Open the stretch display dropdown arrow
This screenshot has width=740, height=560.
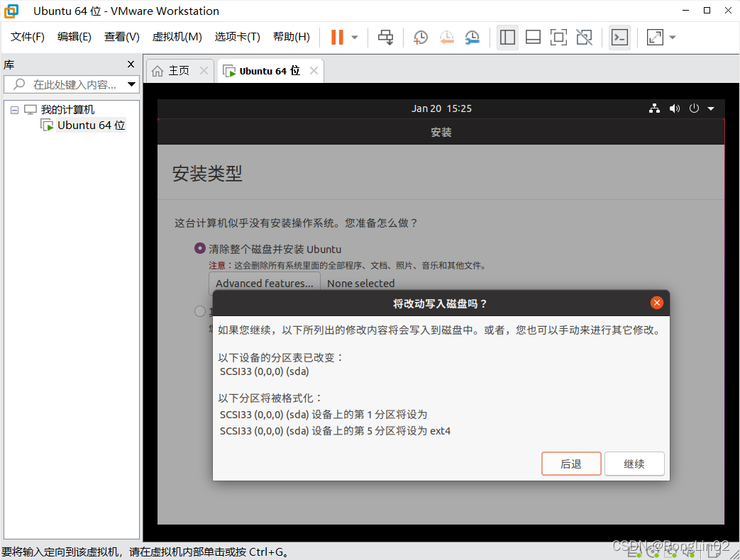point(673,38)
